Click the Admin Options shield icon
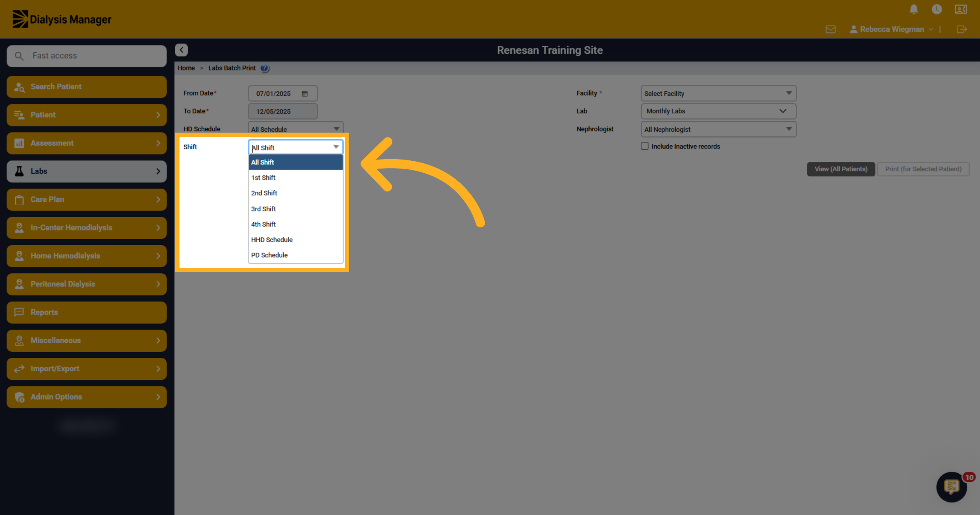The height and width of the screenshot is (515, 980). pos(19,397)
